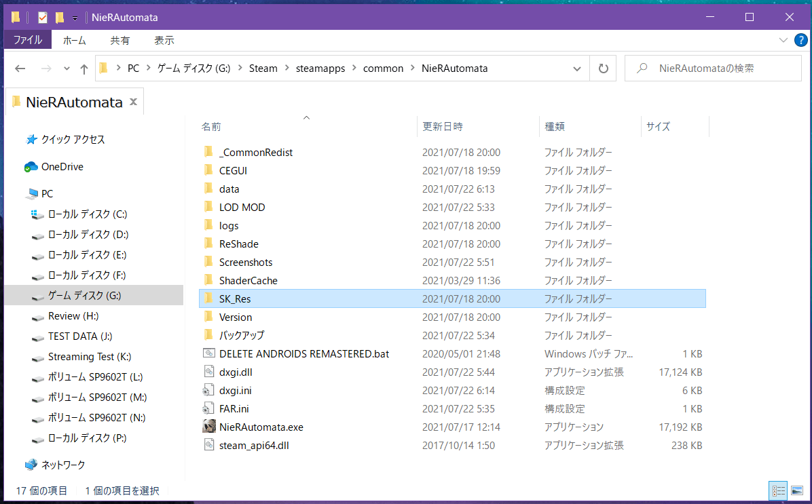Click the common breadcrumb
This screenshot has width=812, height=504.
click(383, 69)
